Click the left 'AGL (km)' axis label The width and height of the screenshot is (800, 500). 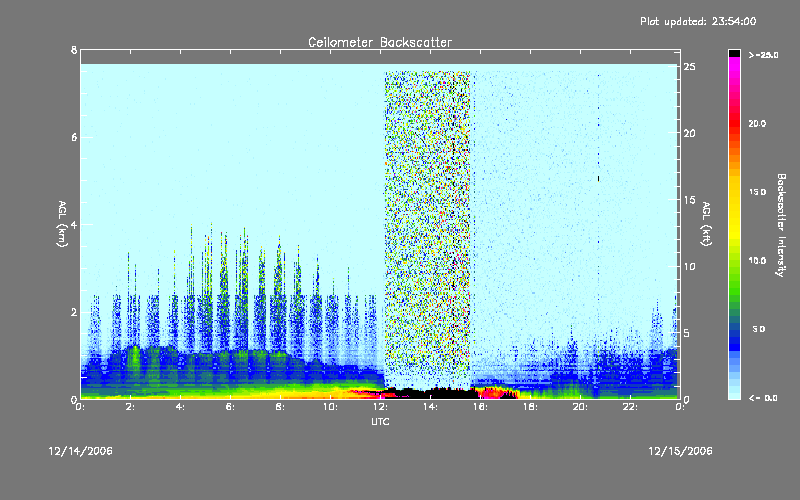point(62,223)
